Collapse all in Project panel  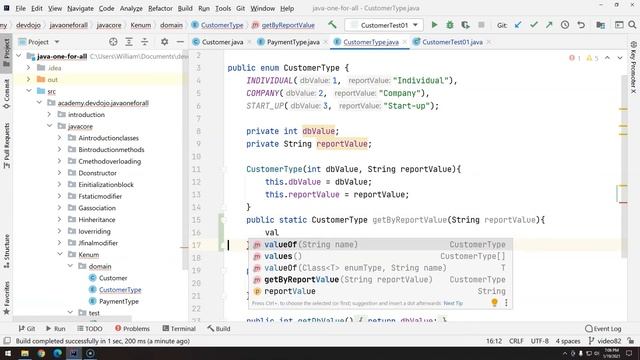(x=144, y=42)
